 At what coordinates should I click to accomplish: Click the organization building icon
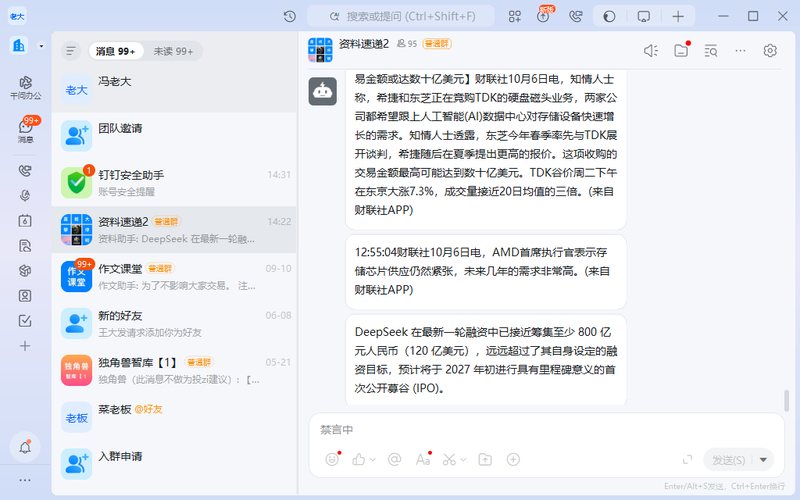pos(19,45)
